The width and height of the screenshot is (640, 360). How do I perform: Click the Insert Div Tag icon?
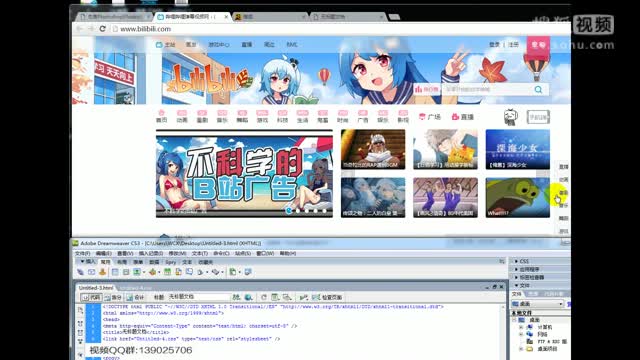[126, 272]
